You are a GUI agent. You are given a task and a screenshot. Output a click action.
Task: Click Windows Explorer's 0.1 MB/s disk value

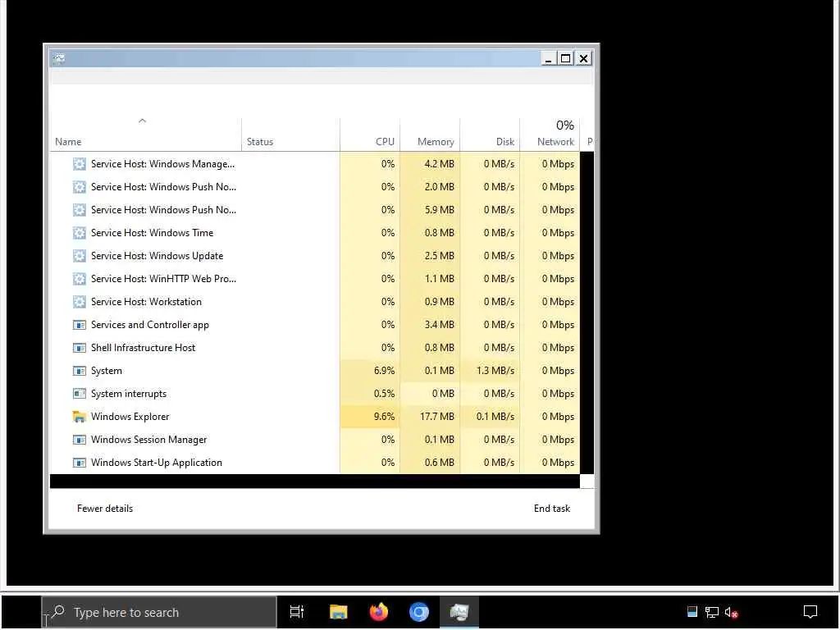point(495,417)
